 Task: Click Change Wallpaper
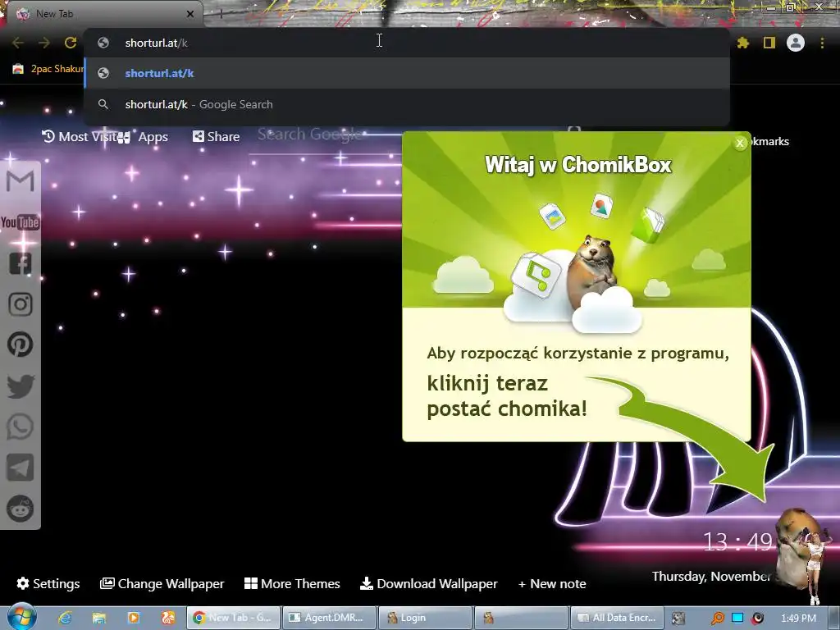tap(162, 583)
